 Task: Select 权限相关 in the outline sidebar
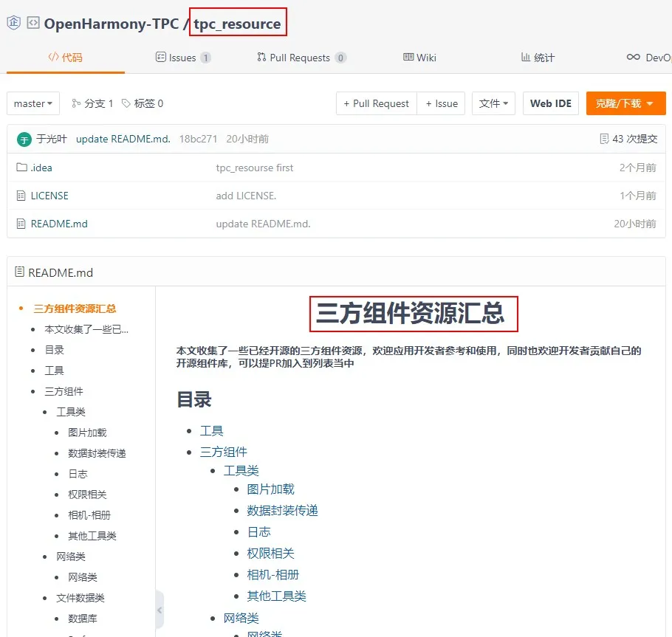(87, 495)
